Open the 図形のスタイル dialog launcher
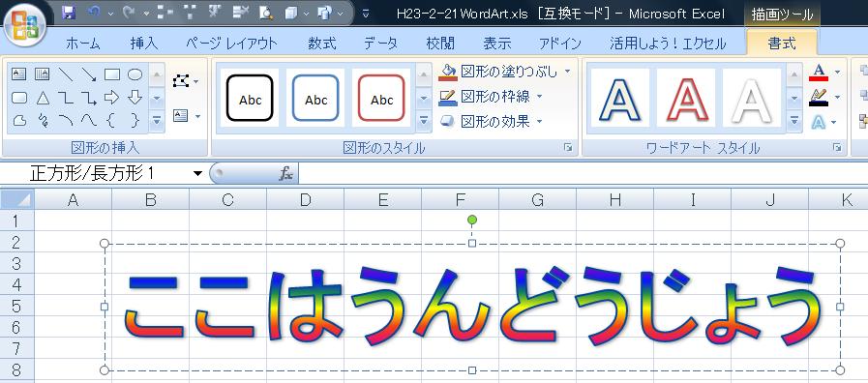The width and height of the screenshot is (868, 383). point(568,148)
